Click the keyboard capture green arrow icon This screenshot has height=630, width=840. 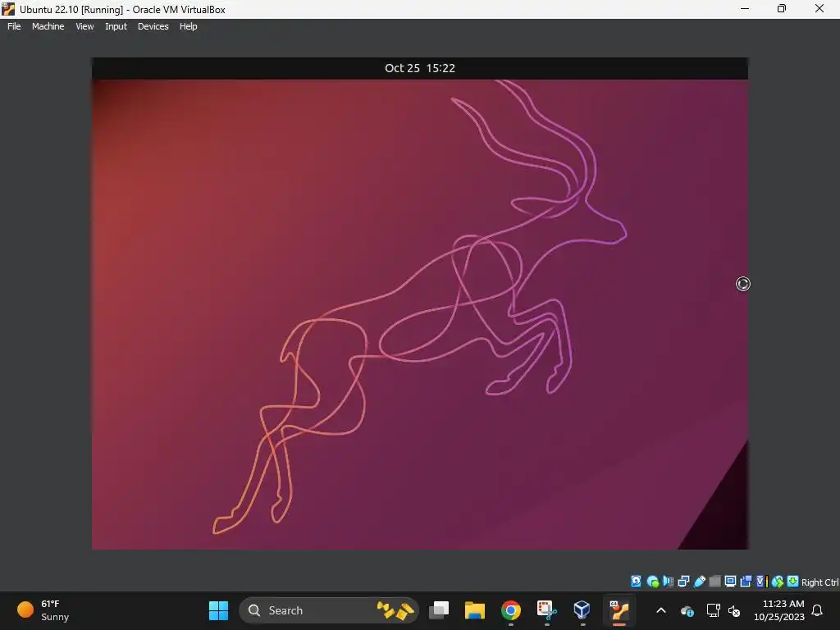point(793,582)
